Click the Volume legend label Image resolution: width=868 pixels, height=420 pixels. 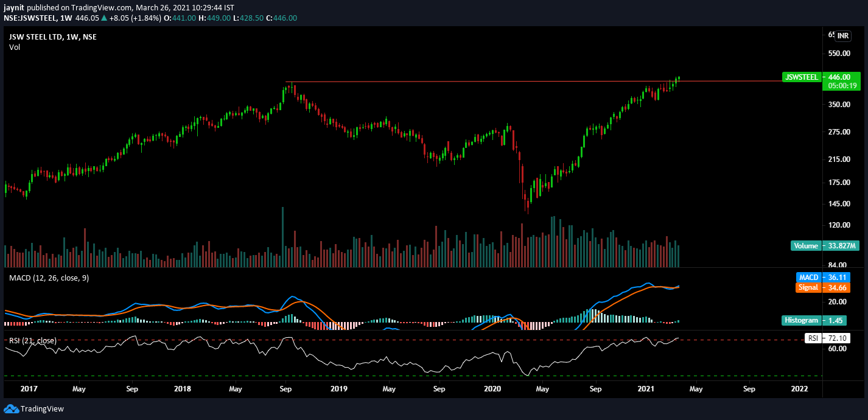[x=806, y=246]
